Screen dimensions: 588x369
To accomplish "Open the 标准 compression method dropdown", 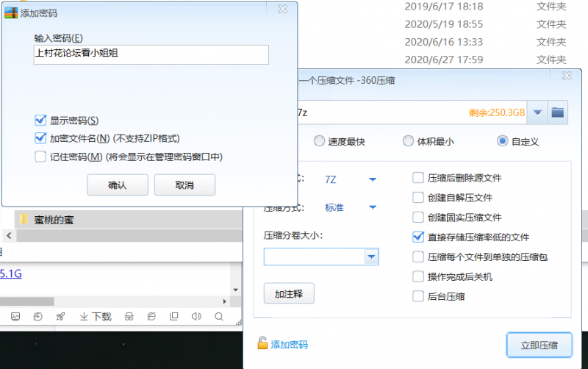I will [373, 207].
